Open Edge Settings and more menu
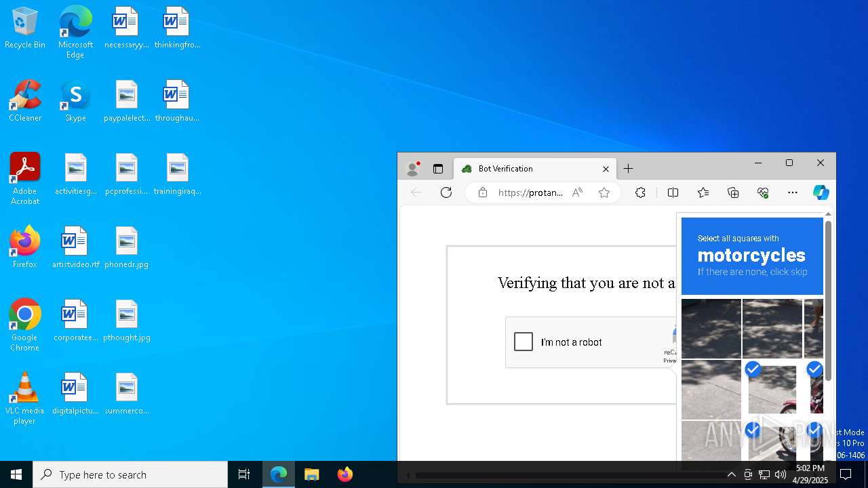Image resolution: width=868 pixels, height=488 pixels. (793, 192)
